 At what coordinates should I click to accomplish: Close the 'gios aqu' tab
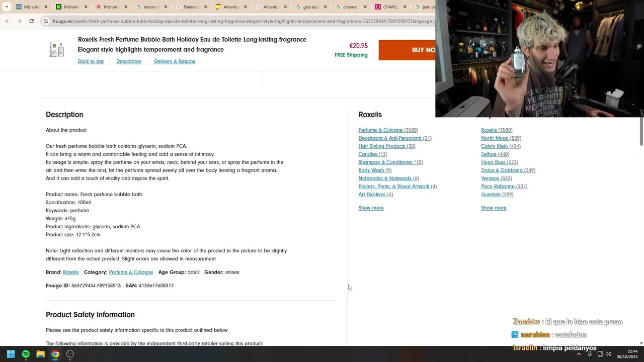tap(325, 7)
